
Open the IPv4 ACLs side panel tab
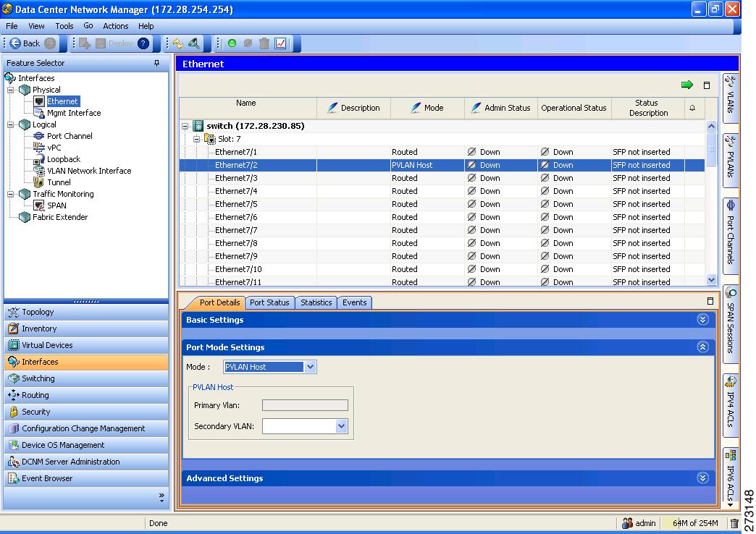coord(731,405)
